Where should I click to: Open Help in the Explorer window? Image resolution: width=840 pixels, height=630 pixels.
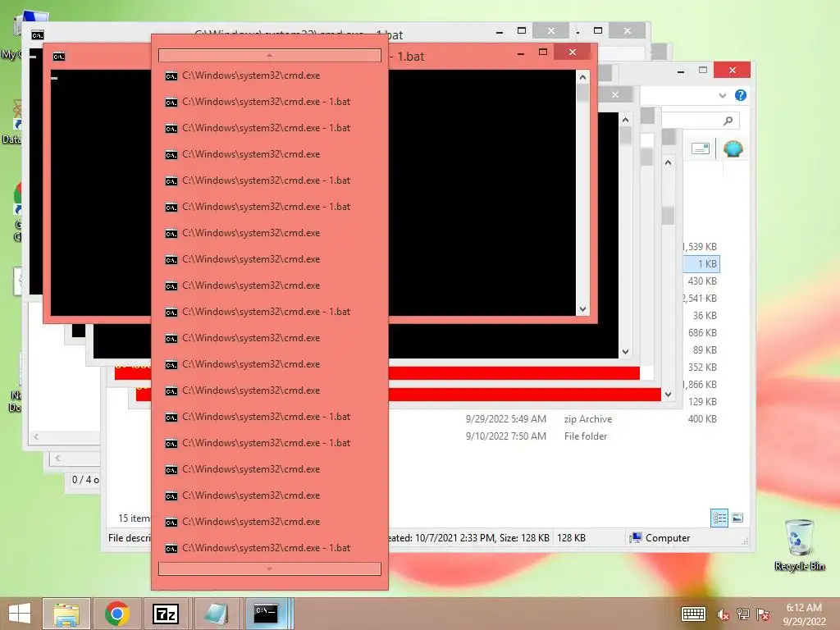(741, 95)
